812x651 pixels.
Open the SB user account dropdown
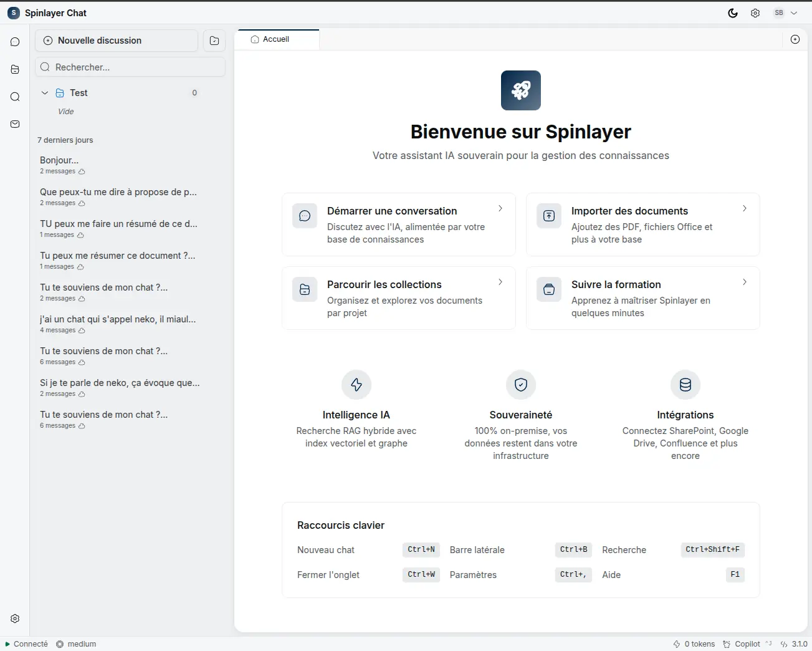pos(785,13)
